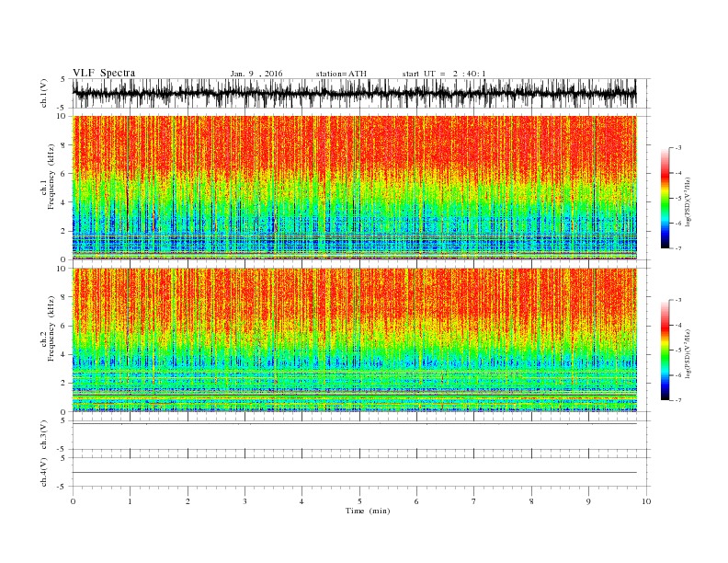This screenshot has width=728, height=563.
Task: Click the "Time (min)" axis label
Action: [368, 511]
